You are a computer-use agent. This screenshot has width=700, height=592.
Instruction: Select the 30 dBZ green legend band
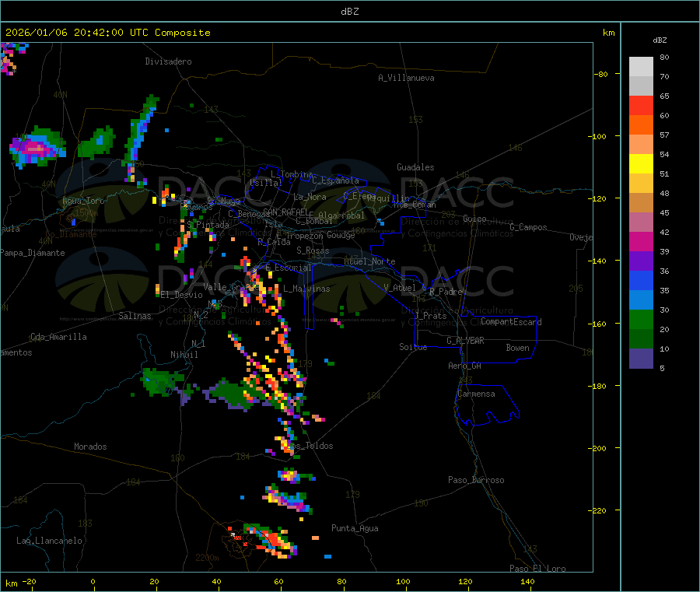(x=641, y=319)
